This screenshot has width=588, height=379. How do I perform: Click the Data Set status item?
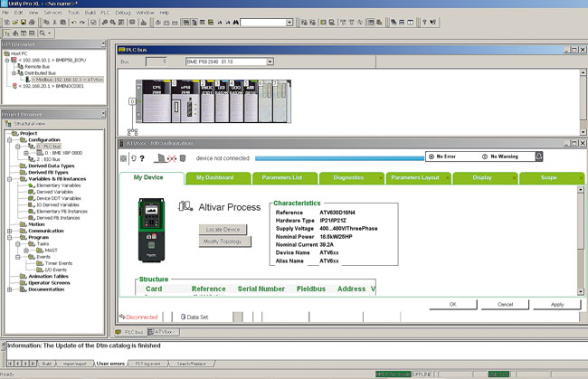tap(194, 317)
